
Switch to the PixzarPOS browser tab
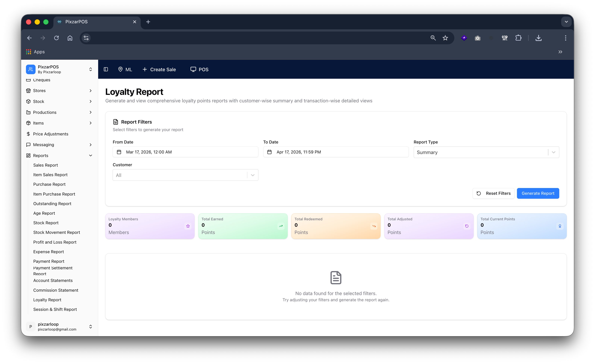click(x=76, y=22)
